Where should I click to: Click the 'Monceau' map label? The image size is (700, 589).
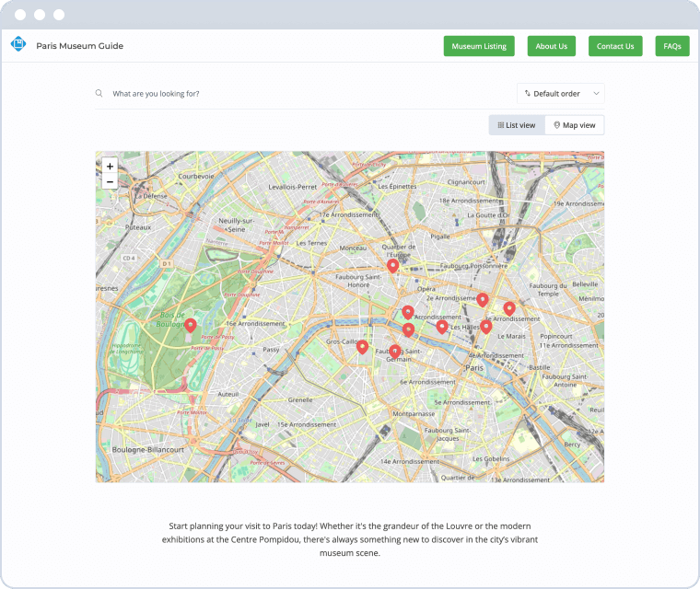(353, 248)
